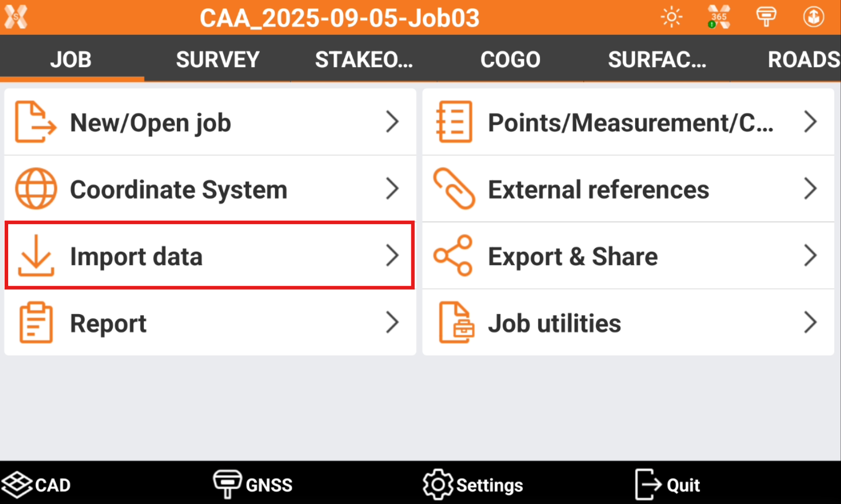Switch to the SURVEY tab
Viewport: 841px width, 504px height.
click(x=218, y=60)
